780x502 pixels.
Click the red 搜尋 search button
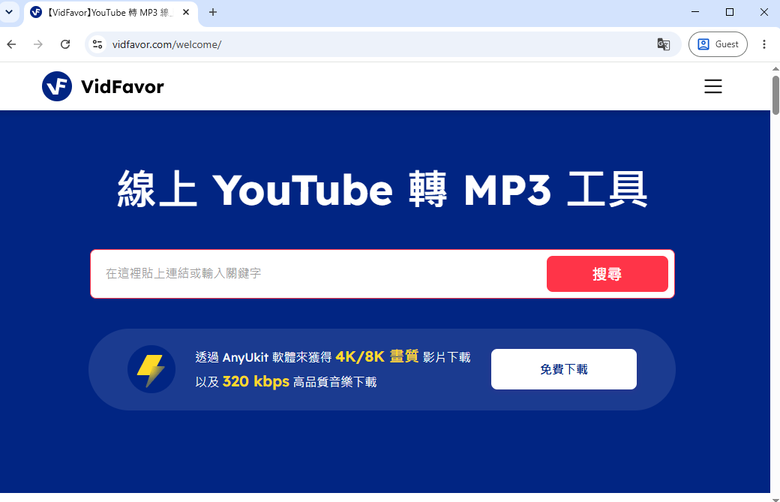click(x=607, y=274)
